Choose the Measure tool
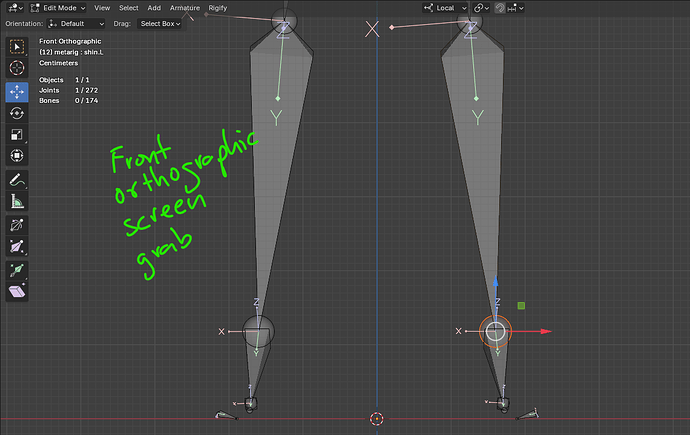Image resolution: width=690 pixels, height=435 pixels. pos(17,201)
